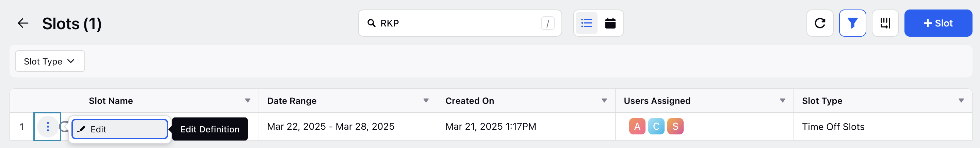Open the Slot Type filter dropdown

(50, 61)
